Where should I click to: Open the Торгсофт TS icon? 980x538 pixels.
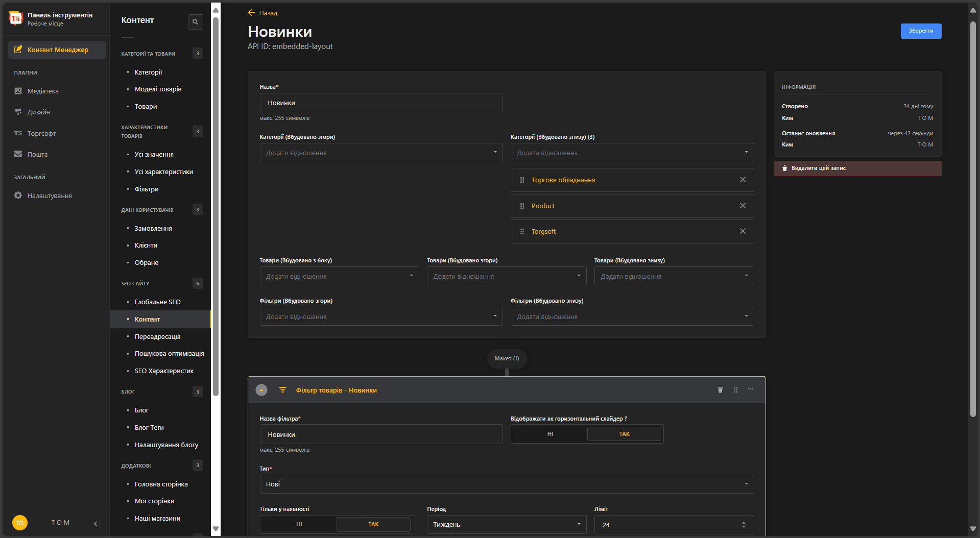pos(18,133)
